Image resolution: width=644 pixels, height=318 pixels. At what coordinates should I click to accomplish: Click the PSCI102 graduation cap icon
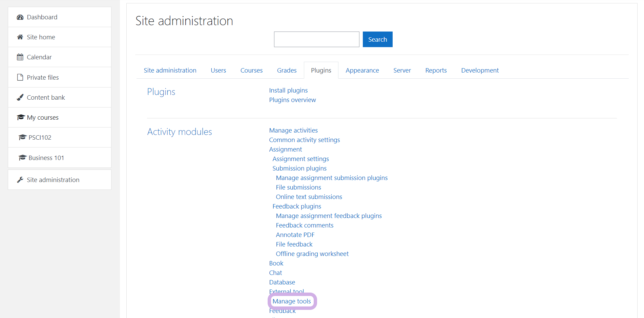tap(22, 137)
